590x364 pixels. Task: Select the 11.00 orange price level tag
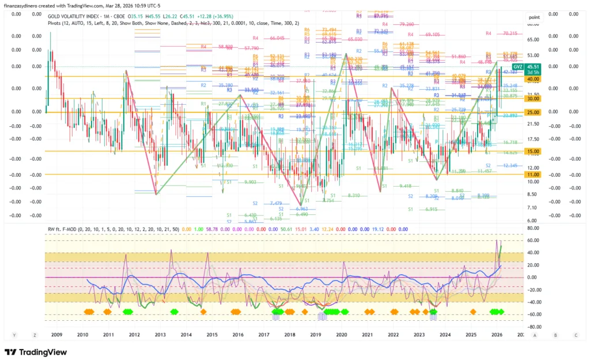[x=532, y=175]
